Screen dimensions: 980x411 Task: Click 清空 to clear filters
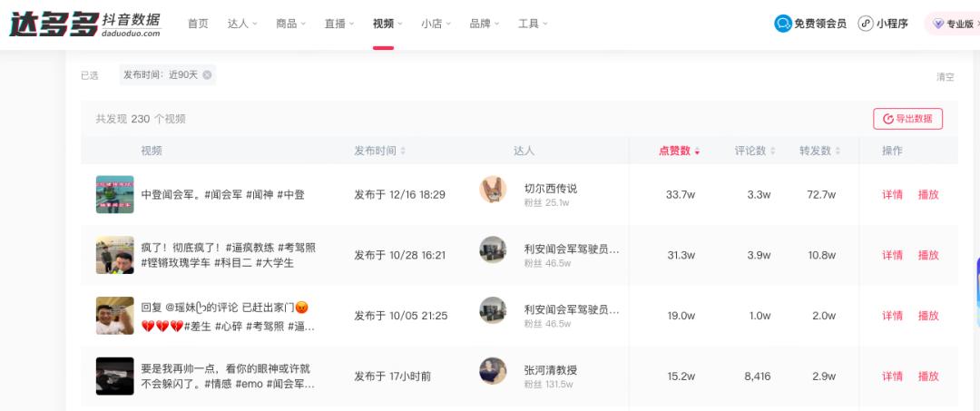(945, 76)
